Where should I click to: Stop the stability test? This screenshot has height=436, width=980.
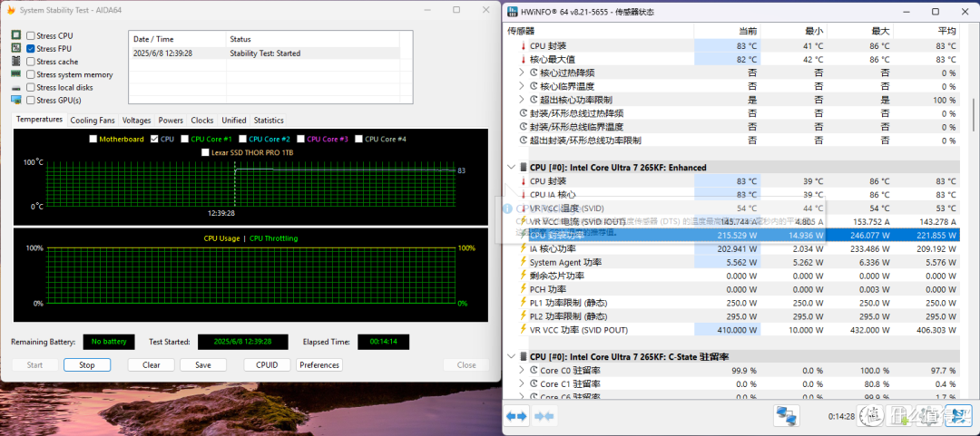tap(87, 364)
